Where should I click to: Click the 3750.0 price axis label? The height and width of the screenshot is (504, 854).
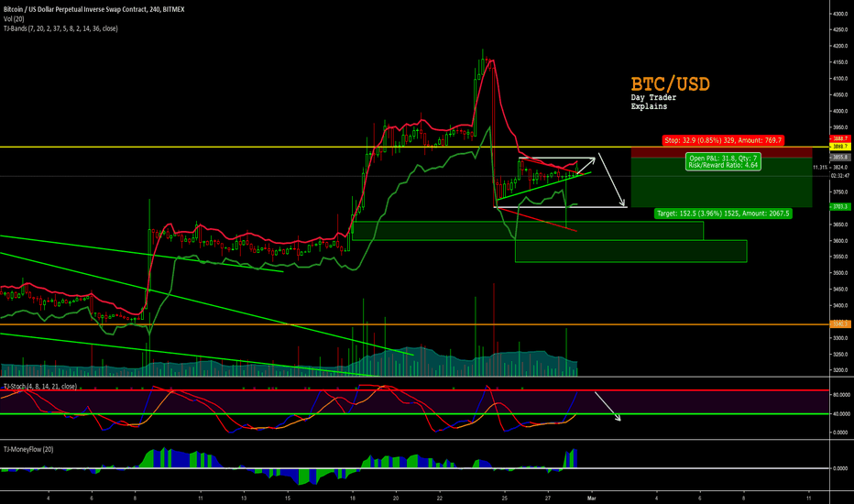click(x=840, y=192)
